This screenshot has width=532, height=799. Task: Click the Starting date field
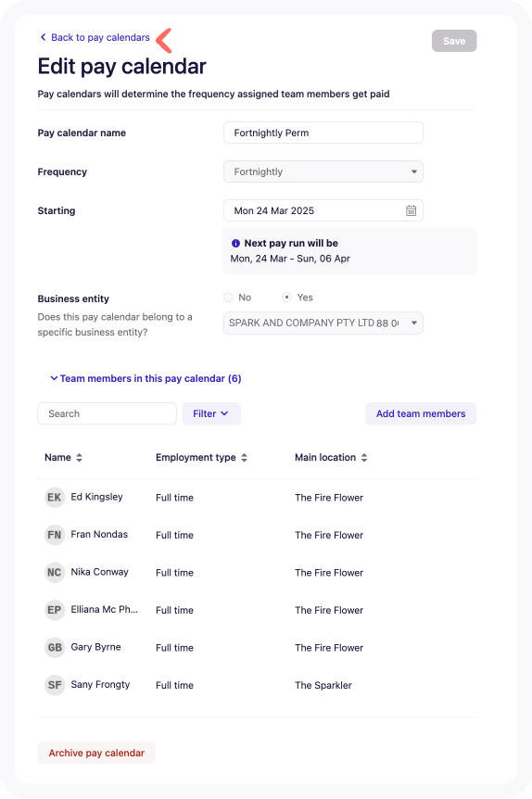pos(323,210)
